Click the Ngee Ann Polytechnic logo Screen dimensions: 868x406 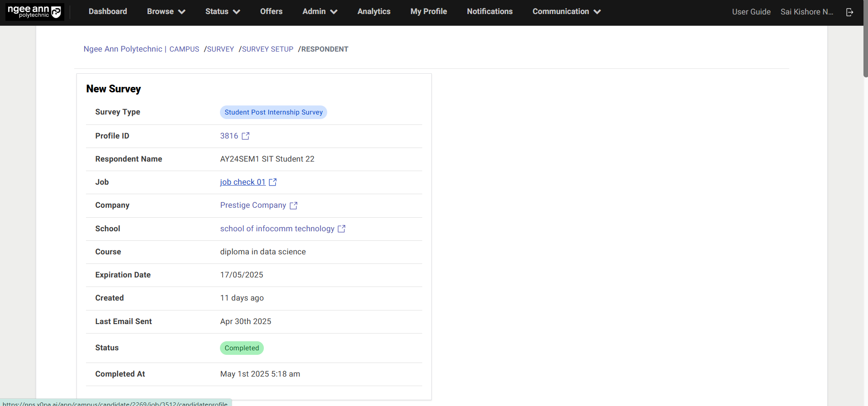click(x=34, y=12)
